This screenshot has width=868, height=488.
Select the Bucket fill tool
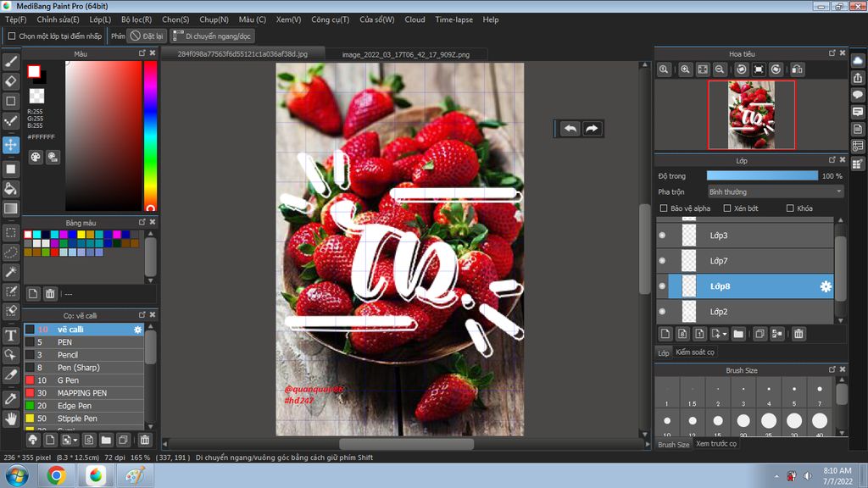[10, 189]
